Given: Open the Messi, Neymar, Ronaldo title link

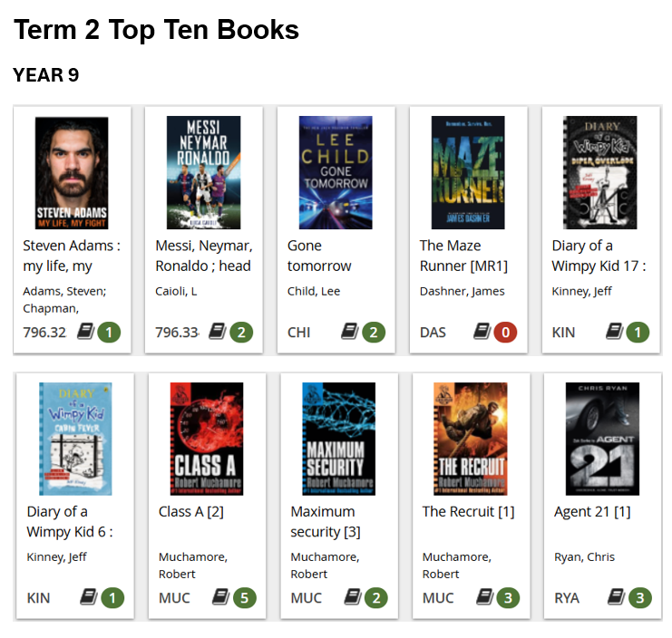Looking at the screenshot, I should pos(204,256).
